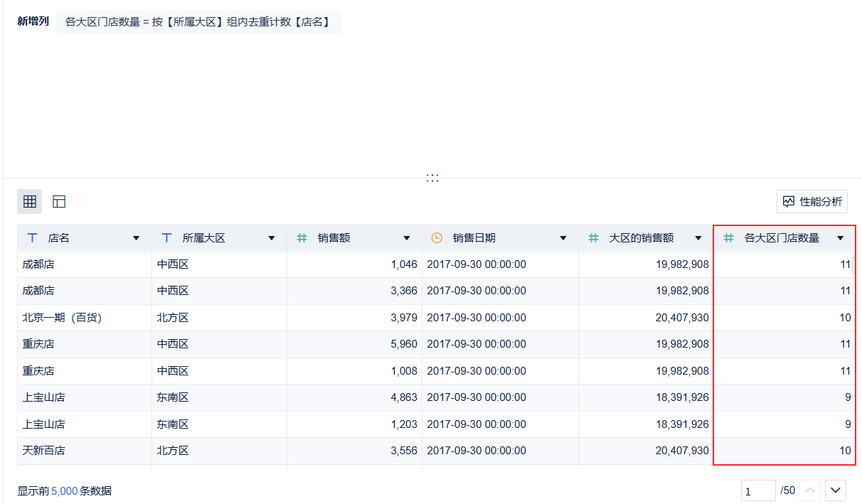The image size is (862, 504).
Task: Select 销售额 column header label
Action: [334, 238]
